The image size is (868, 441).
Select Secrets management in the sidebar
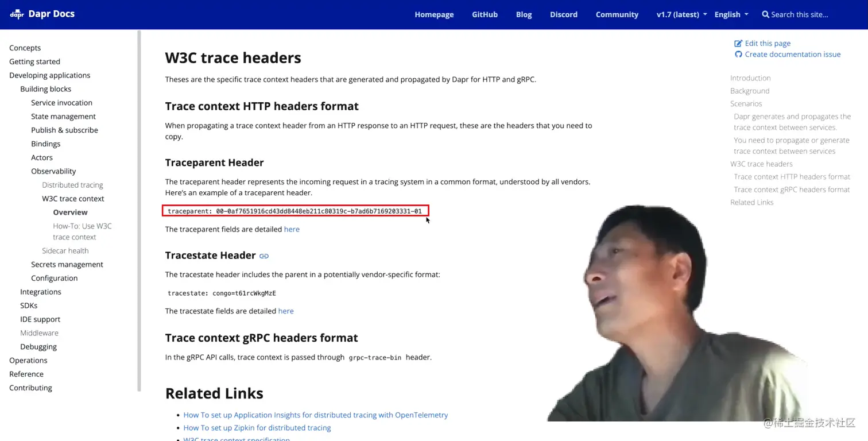(x=67, y=265)
